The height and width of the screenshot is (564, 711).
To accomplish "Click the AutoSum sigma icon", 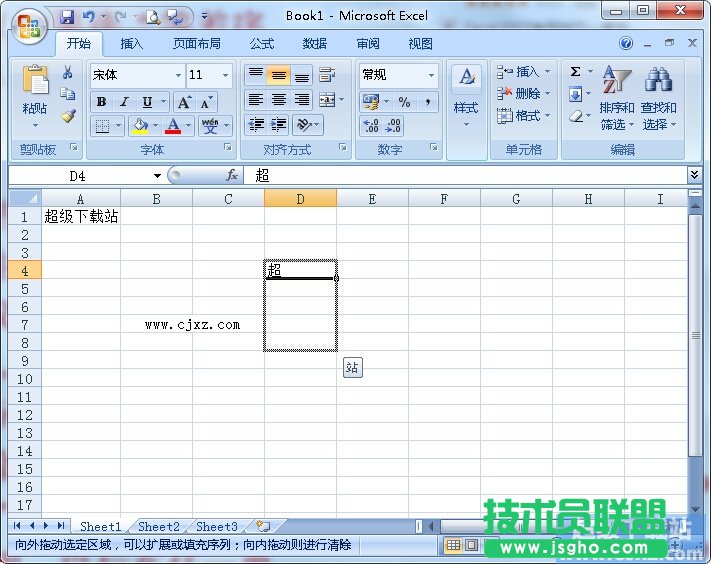I will pyautogui.click(x=576, y=72).
